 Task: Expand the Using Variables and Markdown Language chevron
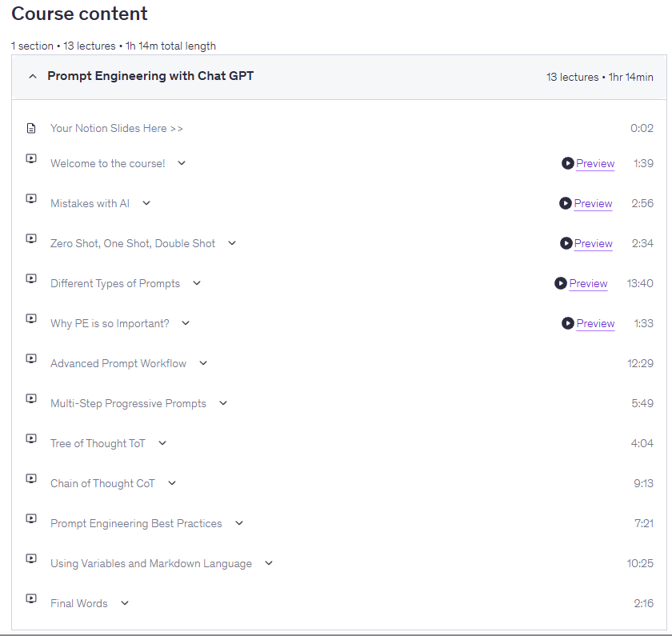click(269, 563)
